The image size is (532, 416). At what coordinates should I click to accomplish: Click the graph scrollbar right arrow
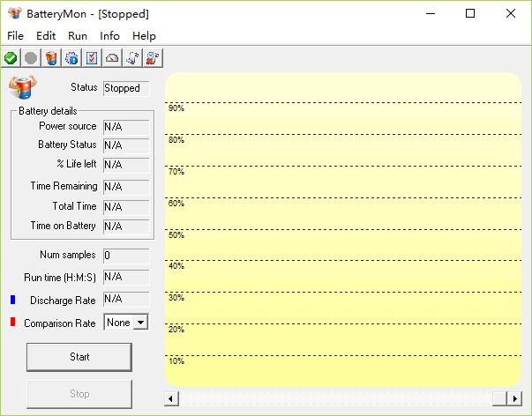(514, 398)
